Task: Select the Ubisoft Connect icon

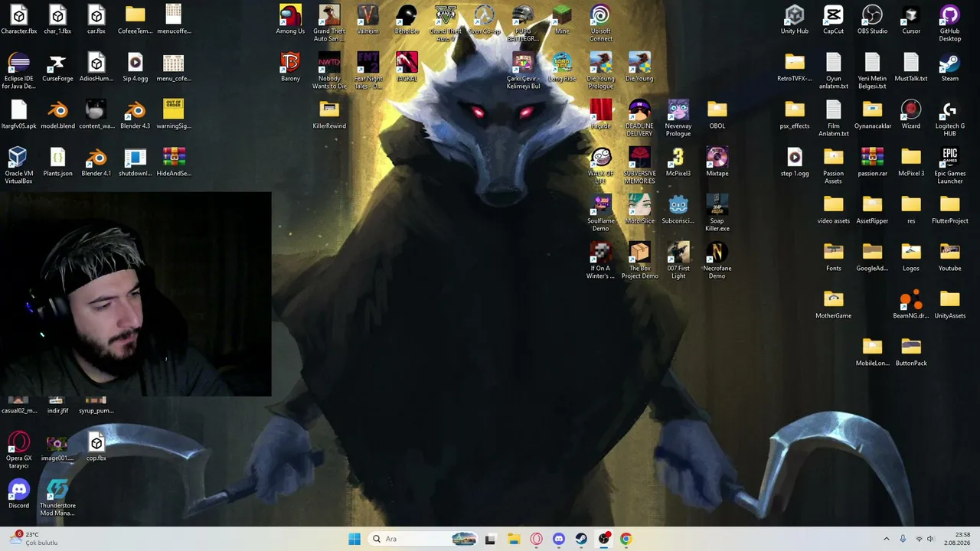Action: coord(600,23)
